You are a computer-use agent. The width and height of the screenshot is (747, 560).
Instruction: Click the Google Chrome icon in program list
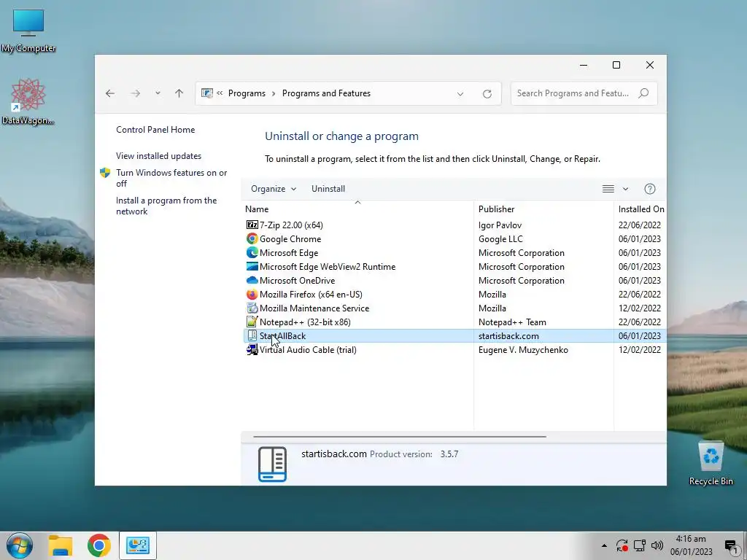[252, 238]
